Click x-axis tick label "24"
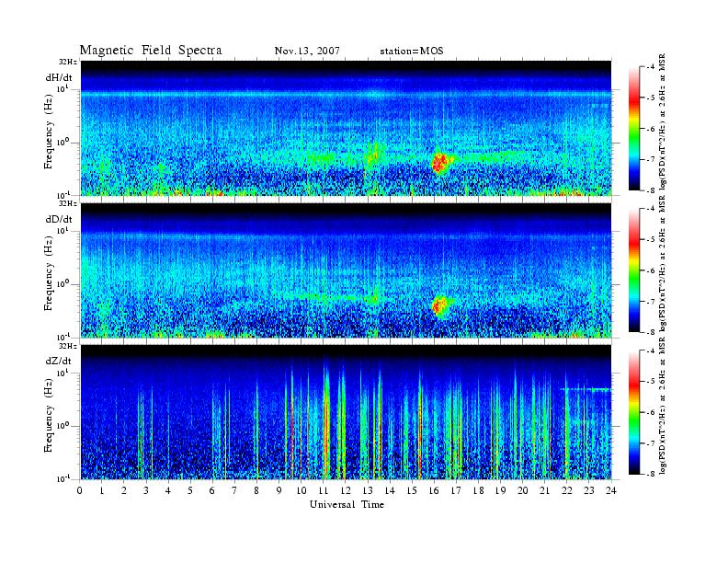This screenshot has width=728, height=563. click(611, 490)
